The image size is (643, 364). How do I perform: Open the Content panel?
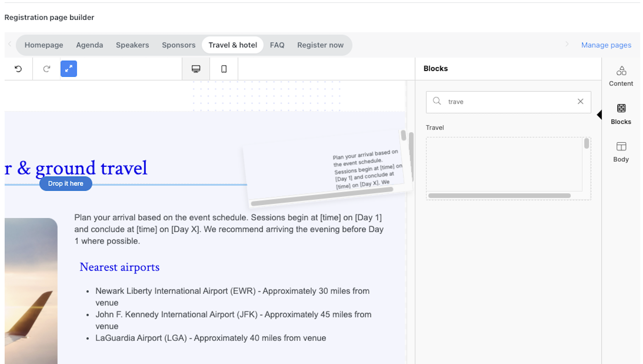(x=621, y=76)
